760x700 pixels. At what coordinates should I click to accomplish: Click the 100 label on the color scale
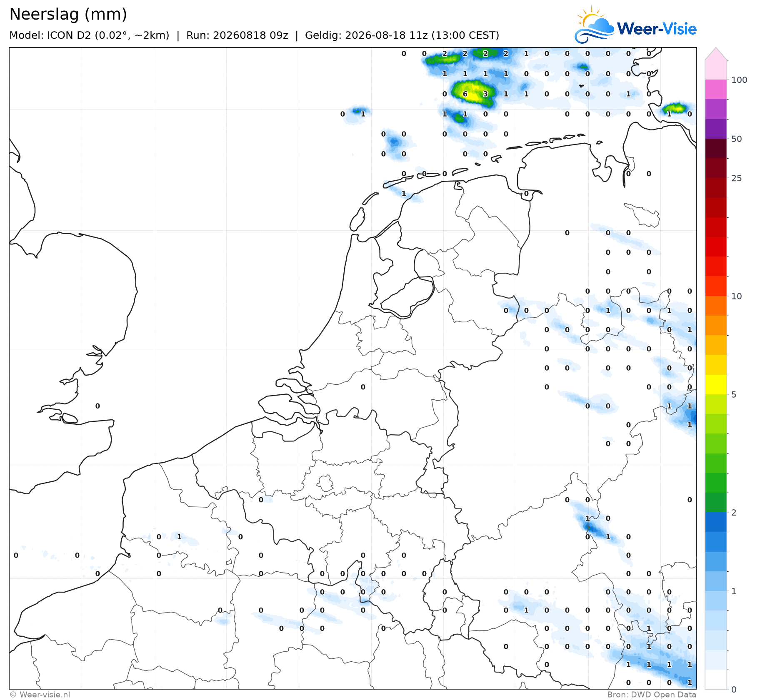point(739,80)
